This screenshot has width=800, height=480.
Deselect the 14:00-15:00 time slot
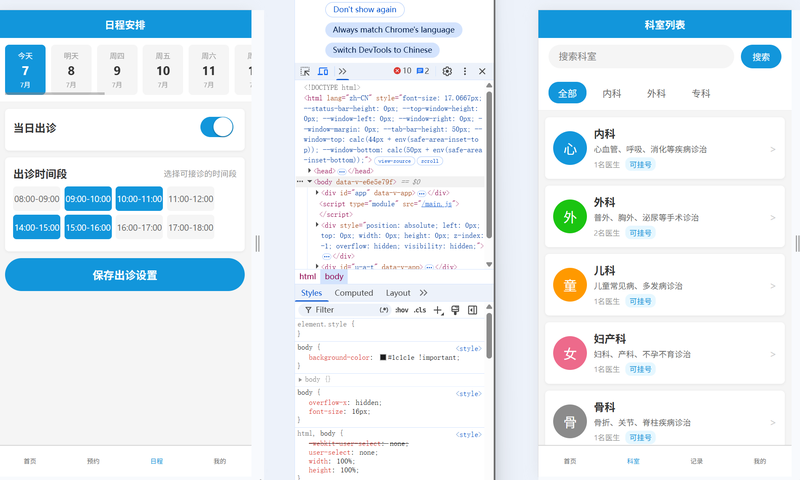coord(37,228)
